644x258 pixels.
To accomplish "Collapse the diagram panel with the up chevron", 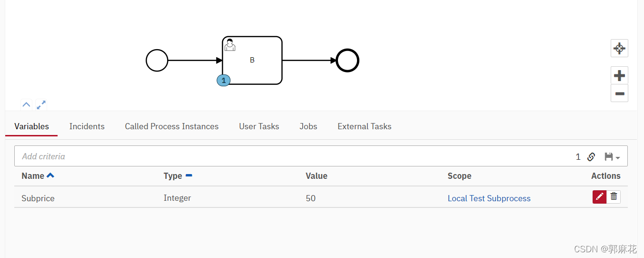I will point(26,104).
